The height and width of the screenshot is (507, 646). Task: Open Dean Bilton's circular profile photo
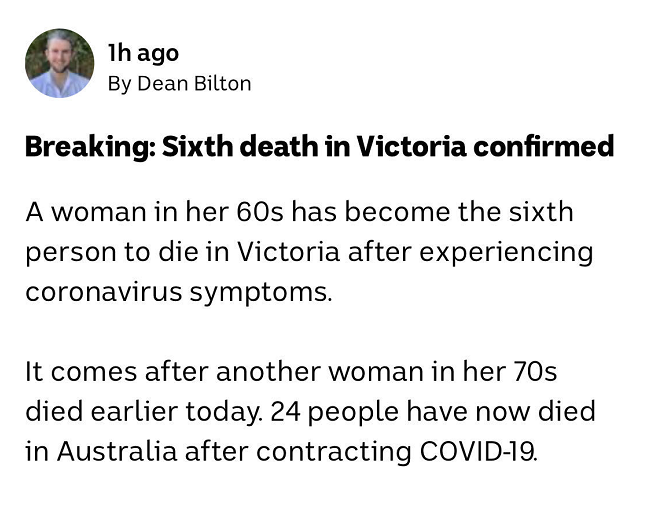click(x=59, y=63)
